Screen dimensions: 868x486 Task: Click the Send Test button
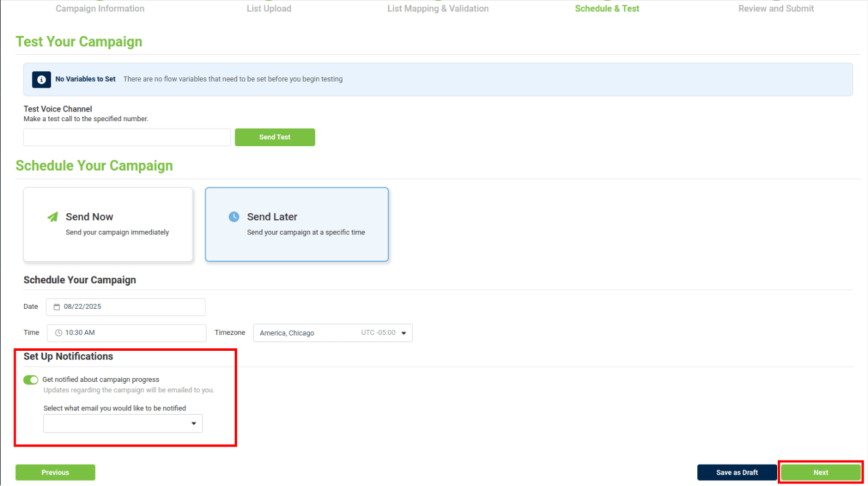[275, 137]
